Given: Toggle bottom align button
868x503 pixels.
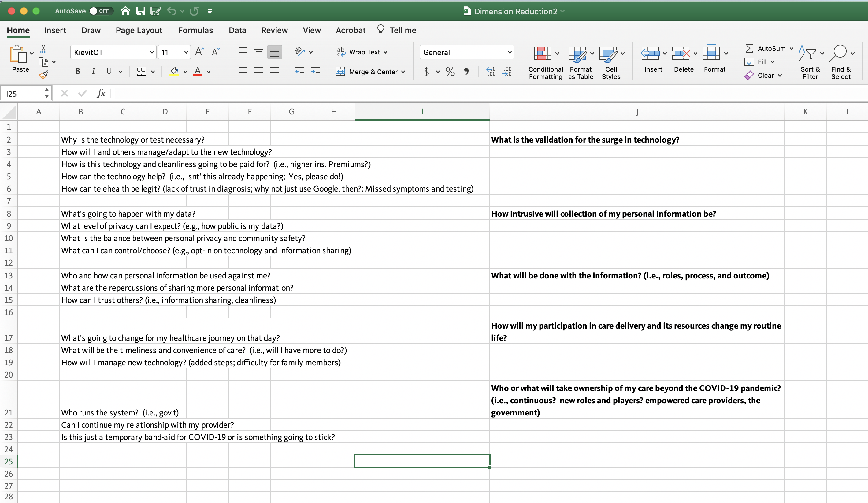Looking at the screenshot, I should 275,52.
